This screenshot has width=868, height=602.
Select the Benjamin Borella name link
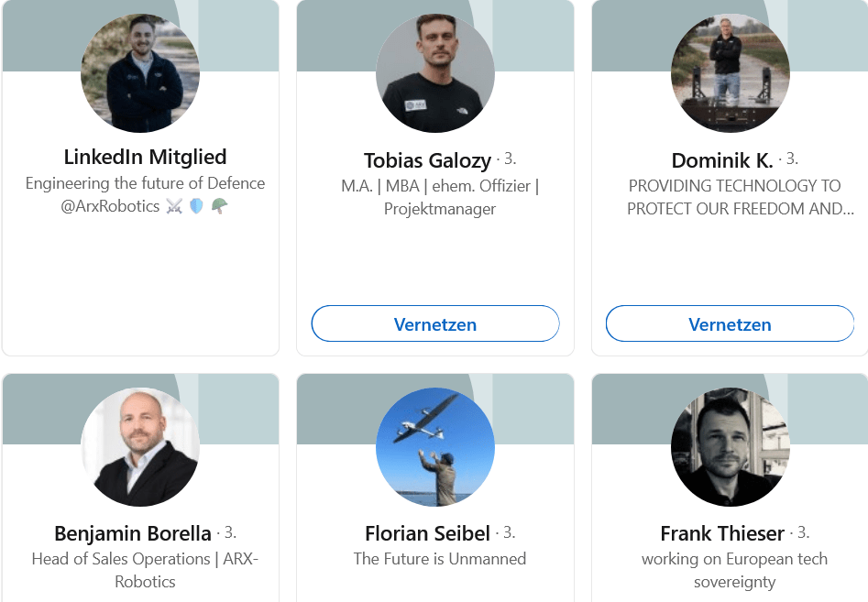[x=133, y=533]
